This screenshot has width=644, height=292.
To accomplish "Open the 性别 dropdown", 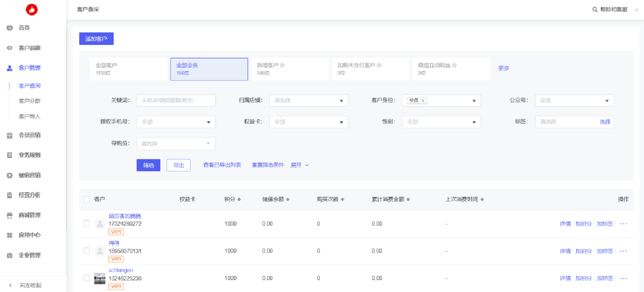I will [x=442, y=122].
